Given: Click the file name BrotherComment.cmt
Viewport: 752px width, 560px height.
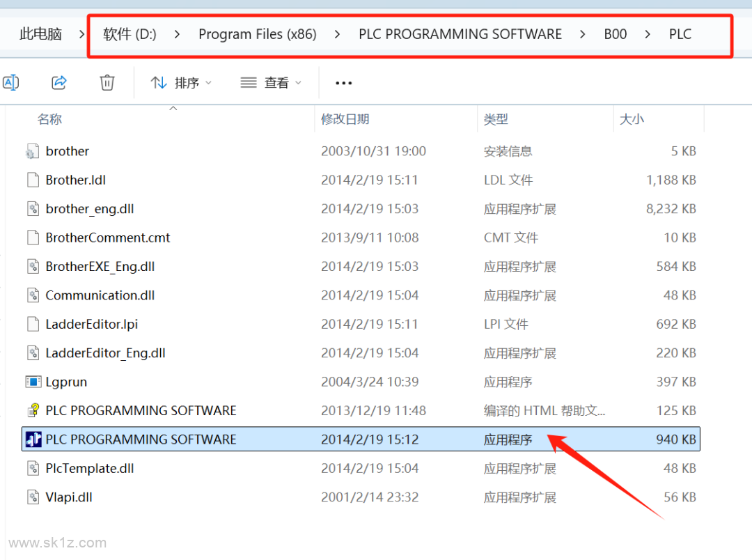Looking at the screenshot, I should (x=108, y=238).
